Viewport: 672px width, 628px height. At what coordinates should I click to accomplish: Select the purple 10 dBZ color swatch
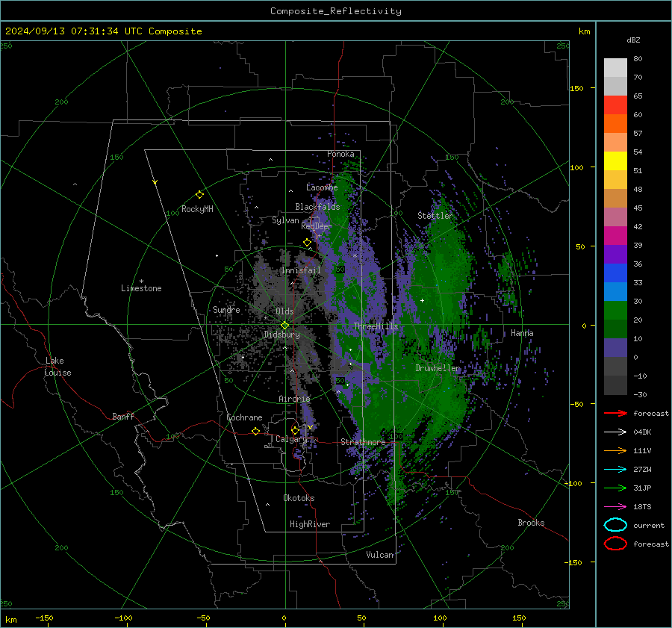(x=615, y=347)
